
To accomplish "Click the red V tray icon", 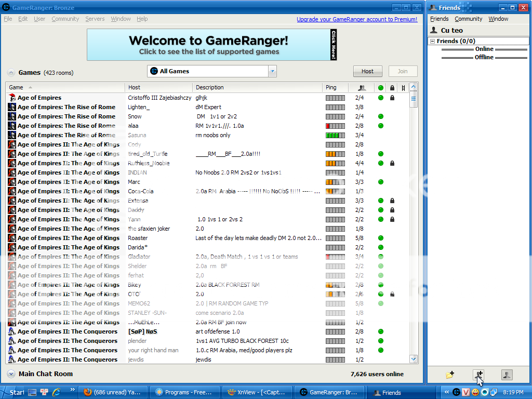I will pos(466,392).
